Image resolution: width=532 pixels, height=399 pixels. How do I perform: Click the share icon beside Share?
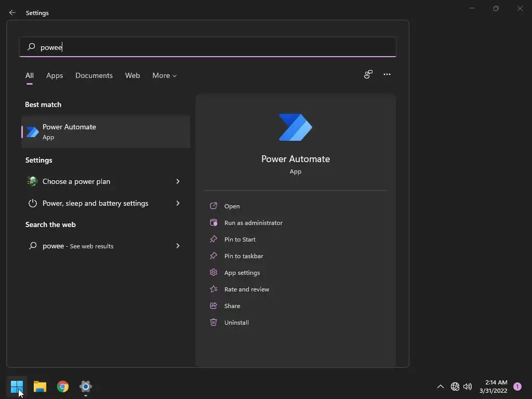(214, 305)
